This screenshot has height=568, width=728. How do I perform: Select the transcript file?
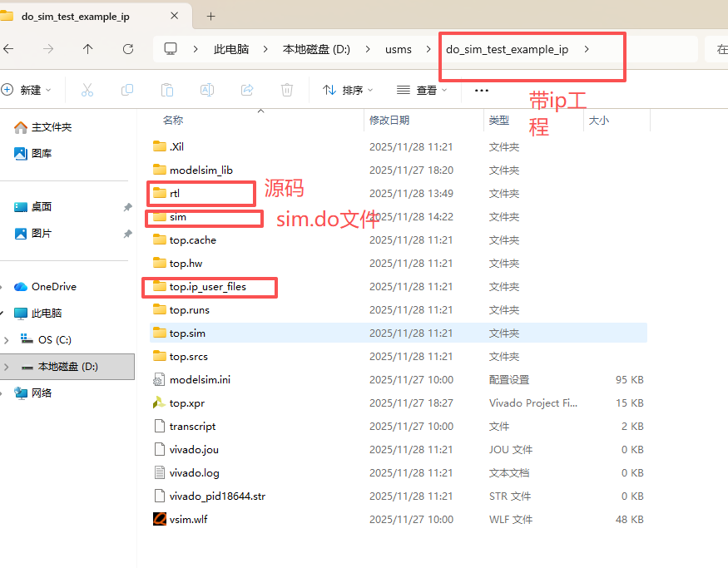coord(399,426)
